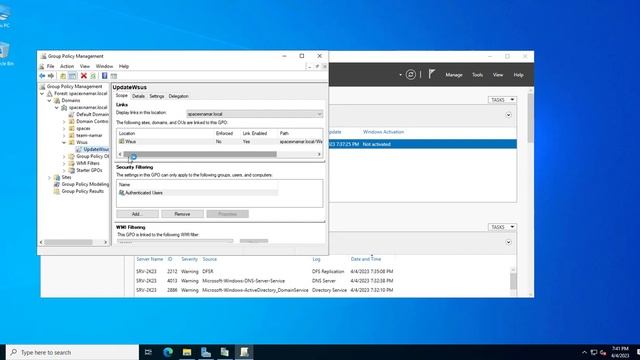Click the red X Delete toolbar icon
Viewport: 640px width, 360px height.
tap(84, 76)
